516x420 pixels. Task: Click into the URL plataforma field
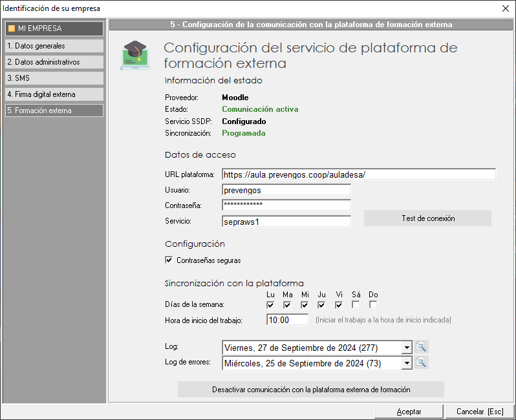point(358,174)
